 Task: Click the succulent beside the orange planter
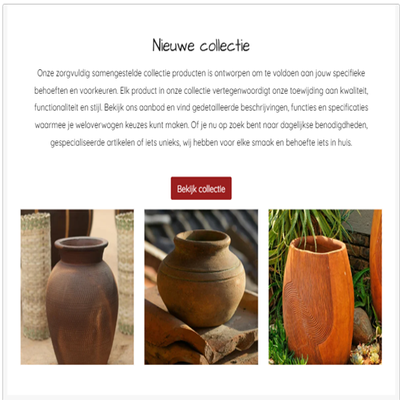[366, 353]
